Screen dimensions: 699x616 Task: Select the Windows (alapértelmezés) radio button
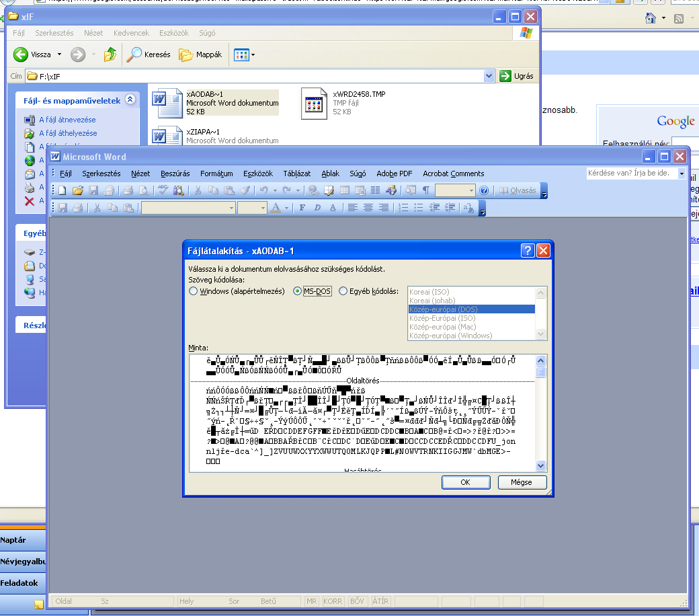tap(193, 291)
